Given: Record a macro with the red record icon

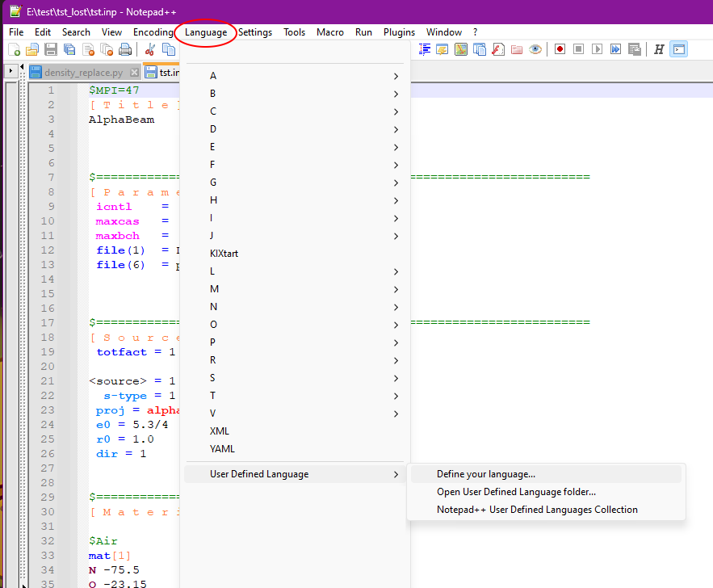Looking at the screenshot, I should point(559,48).
